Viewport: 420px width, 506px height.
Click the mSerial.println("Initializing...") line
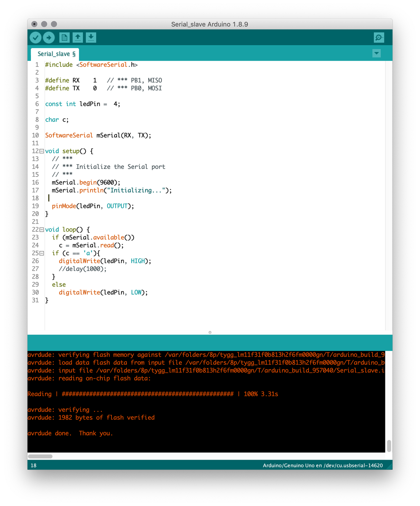tap(112, 190)
